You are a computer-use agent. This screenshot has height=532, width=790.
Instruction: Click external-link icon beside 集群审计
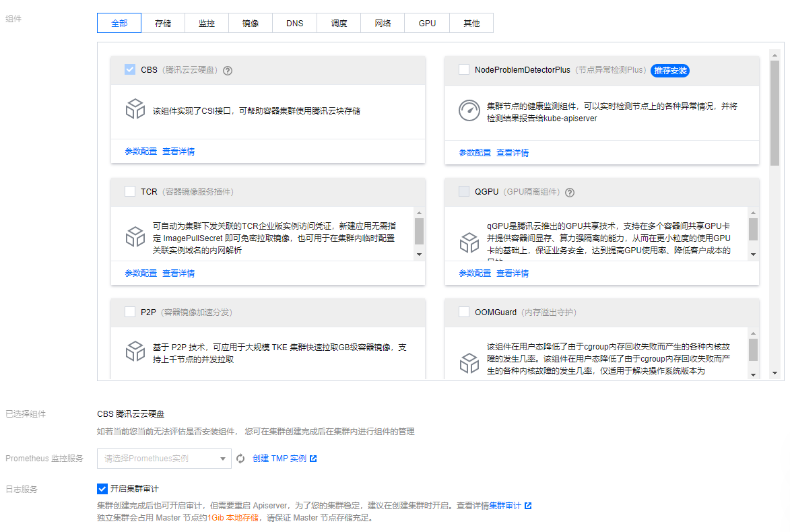[x=528, y=505]
